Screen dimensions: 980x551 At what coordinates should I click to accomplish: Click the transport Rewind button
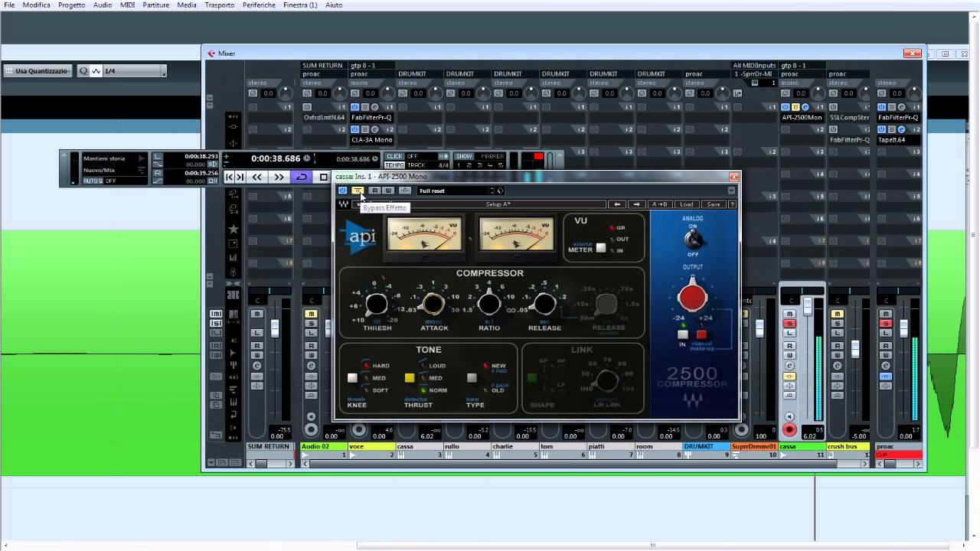(x=257, y=177)
